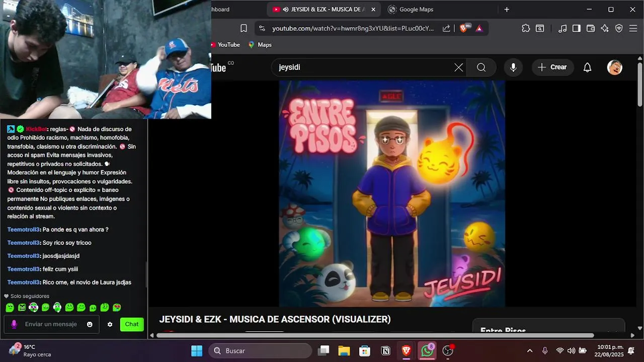The width and height of the screenshot is (644, 362).
Task: Click the page horizontal scrollbar
Action: point(375,335)
